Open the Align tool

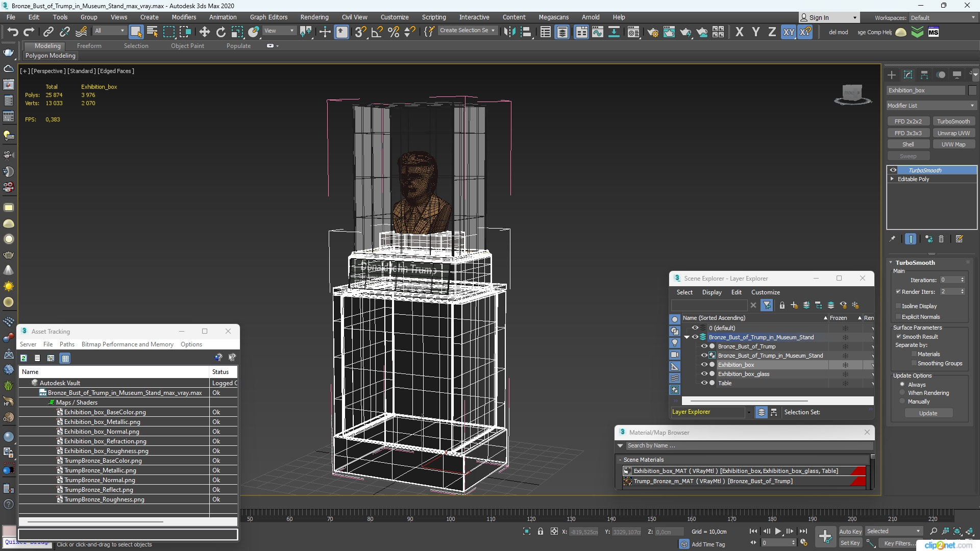tap(526, 32)
